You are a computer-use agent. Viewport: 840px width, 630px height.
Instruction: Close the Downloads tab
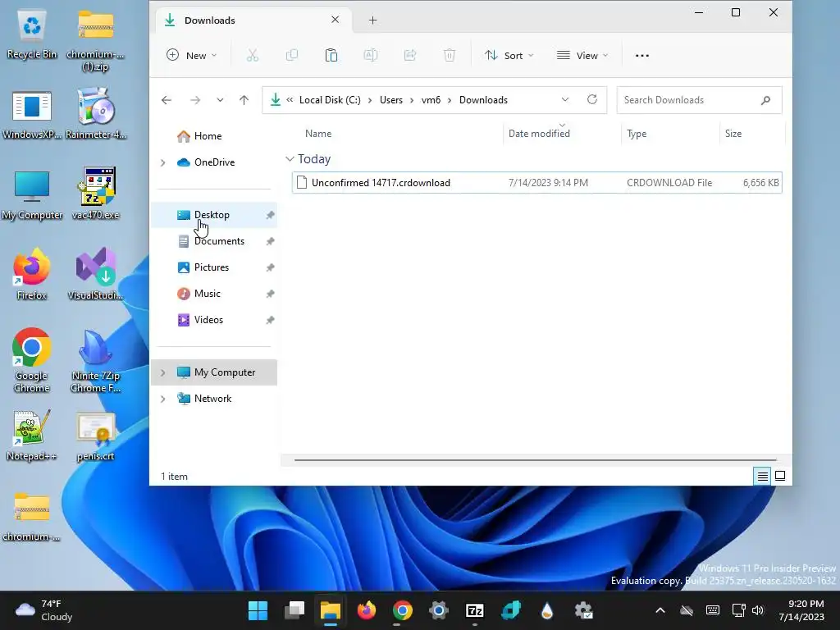point(336,20)
